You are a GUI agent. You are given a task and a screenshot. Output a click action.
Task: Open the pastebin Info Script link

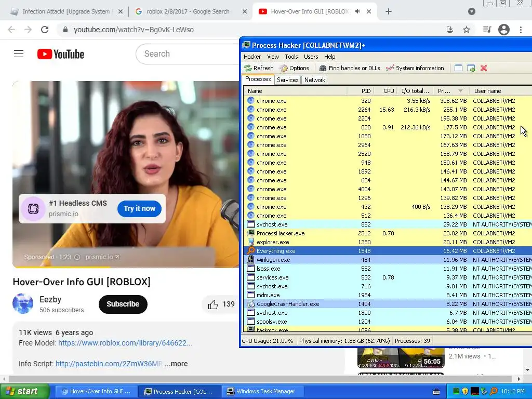[x=109, y=364]
